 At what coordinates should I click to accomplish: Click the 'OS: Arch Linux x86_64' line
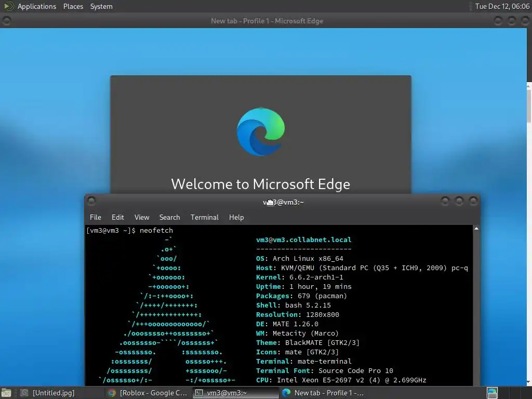click(x=300, y=258)
